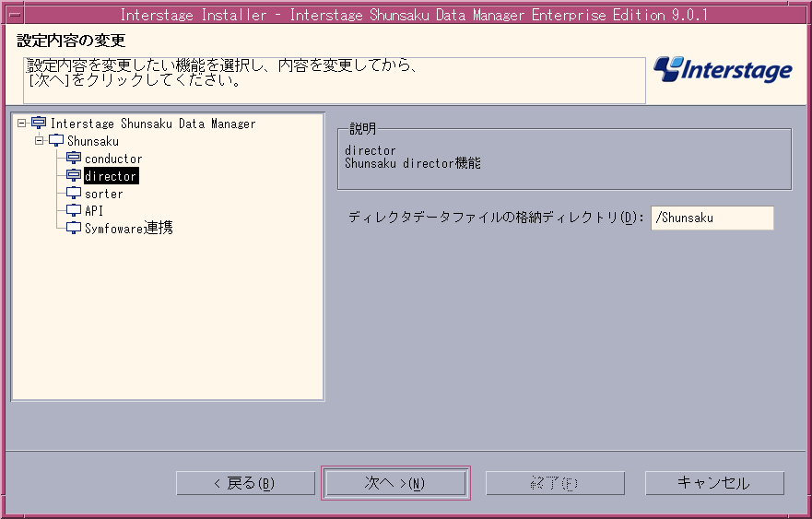Go back with the 戻る(B) button
Image resolution: width=812 pixels, height=519 pixels.
click(245, 483)
